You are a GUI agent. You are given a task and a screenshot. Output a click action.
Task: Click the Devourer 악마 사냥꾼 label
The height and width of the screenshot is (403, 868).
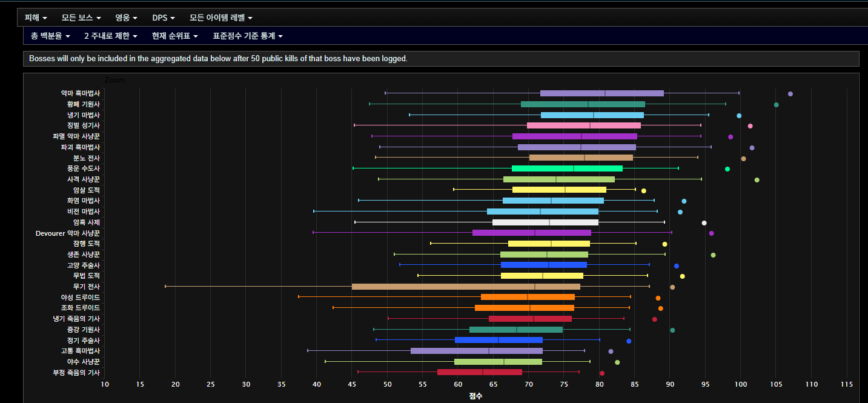click(x=67, y=233)
